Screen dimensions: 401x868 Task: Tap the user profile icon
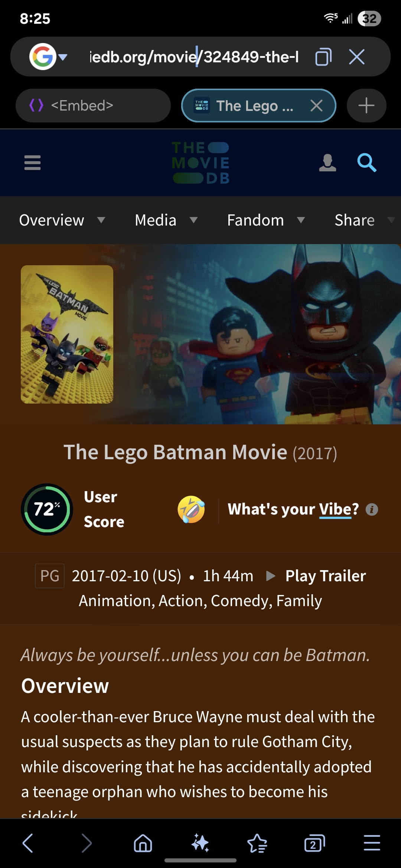click(327, 163)
